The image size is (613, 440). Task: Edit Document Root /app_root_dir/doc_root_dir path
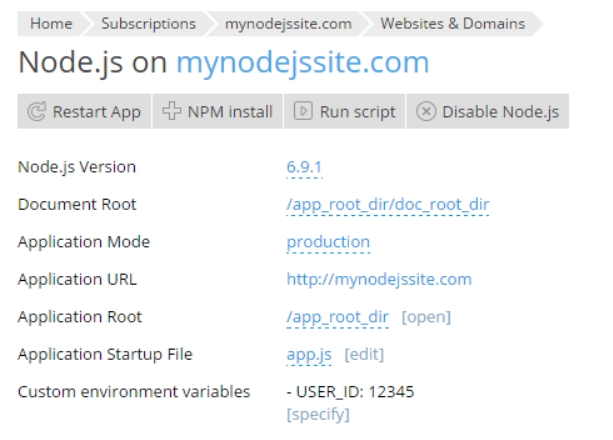(387, 205)
